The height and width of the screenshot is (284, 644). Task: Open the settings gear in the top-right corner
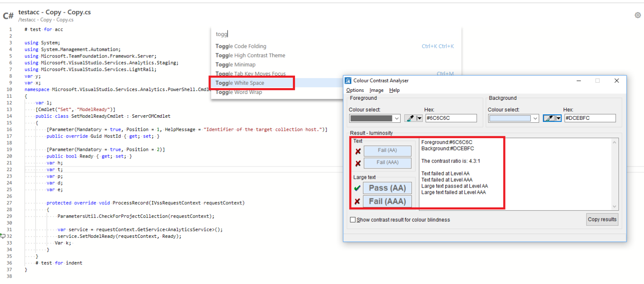638,15
